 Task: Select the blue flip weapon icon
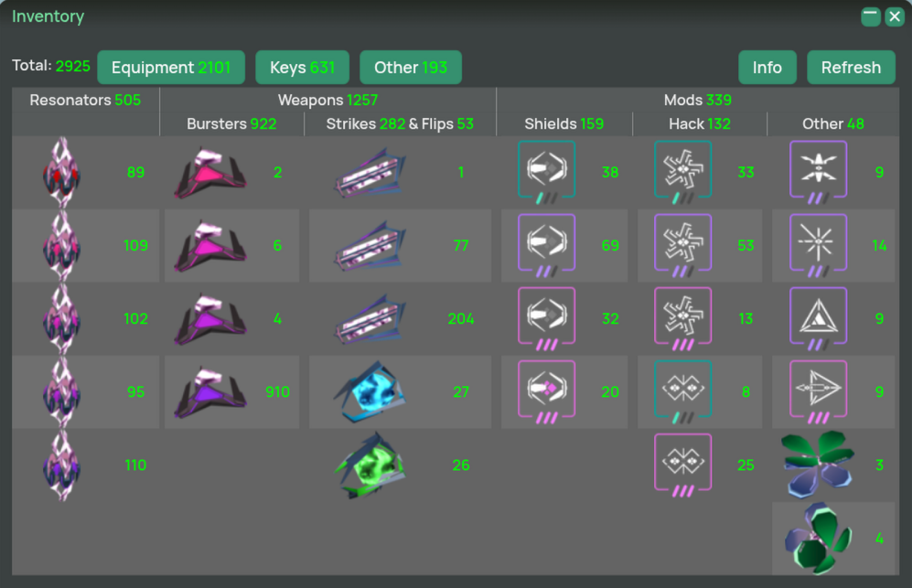(x=370, y=391)
